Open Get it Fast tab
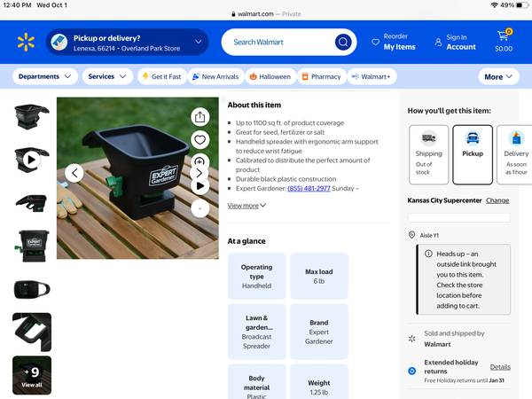The width and height of the screenshot is (532, 399). click(162, 76)
